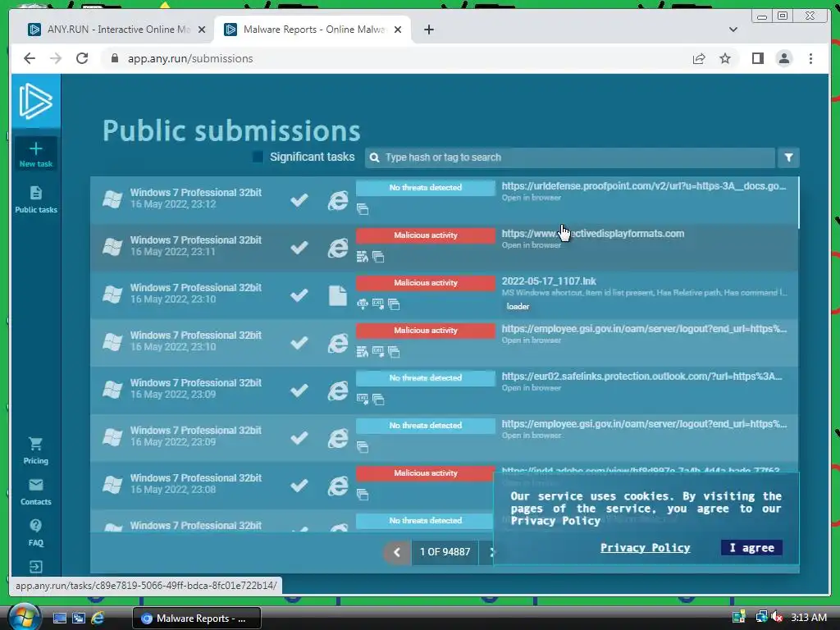Go back with the browser back arrow

tap(30, 58)
